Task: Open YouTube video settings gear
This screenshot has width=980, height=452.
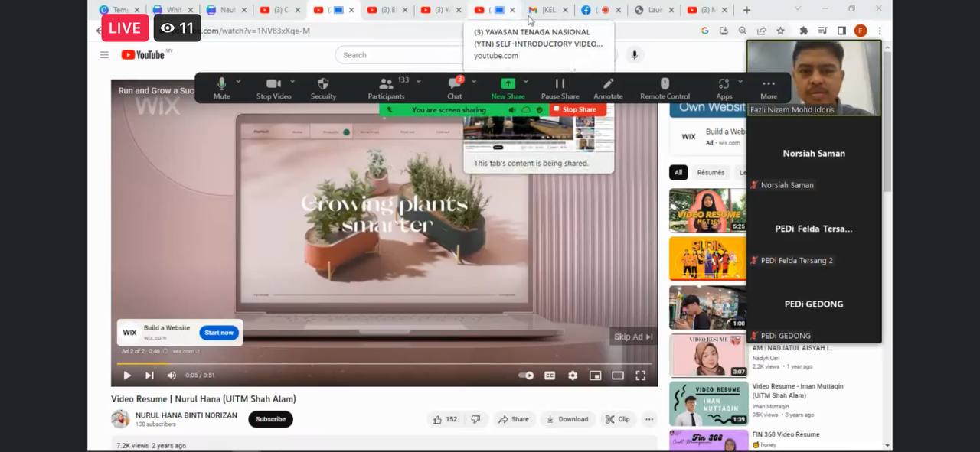Action: 573,376
